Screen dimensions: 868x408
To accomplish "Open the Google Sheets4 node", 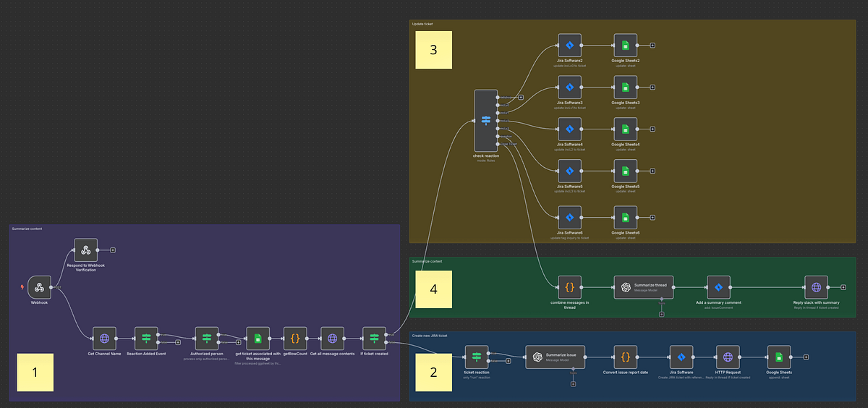I will (625, 129).
